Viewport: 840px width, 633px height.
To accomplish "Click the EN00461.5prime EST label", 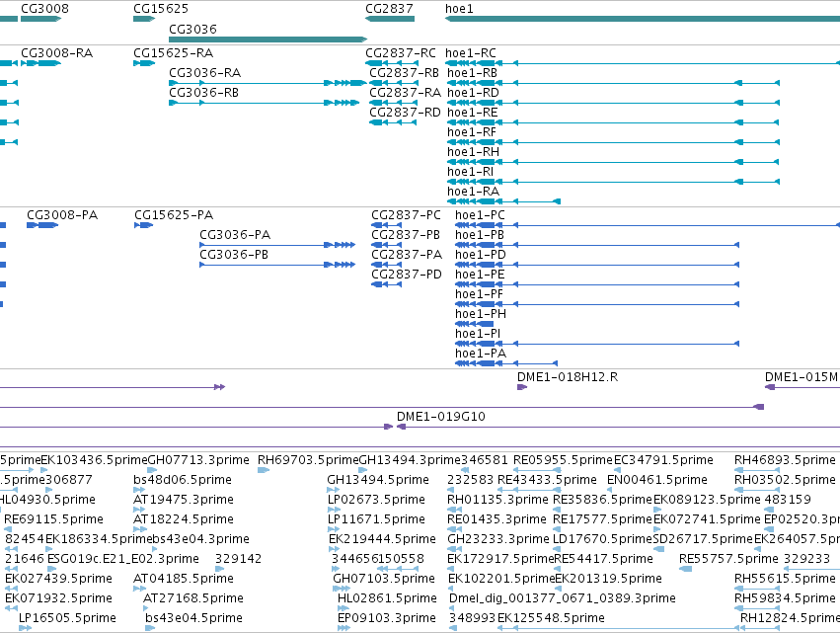I will pos(657,480).
